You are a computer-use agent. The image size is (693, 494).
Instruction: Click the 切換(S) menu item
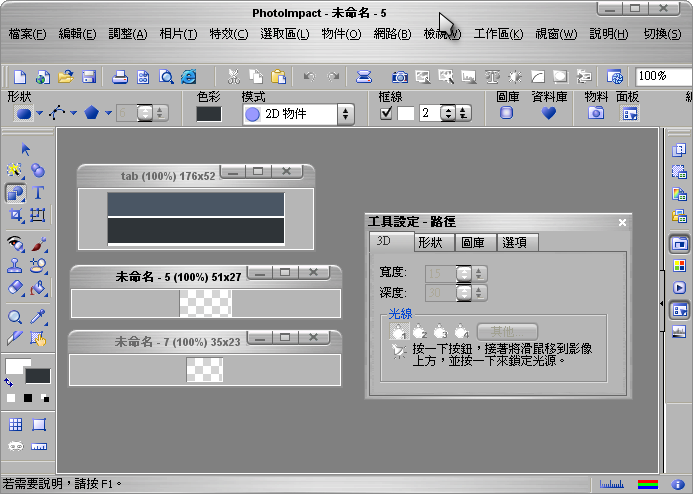coord(662,34)
